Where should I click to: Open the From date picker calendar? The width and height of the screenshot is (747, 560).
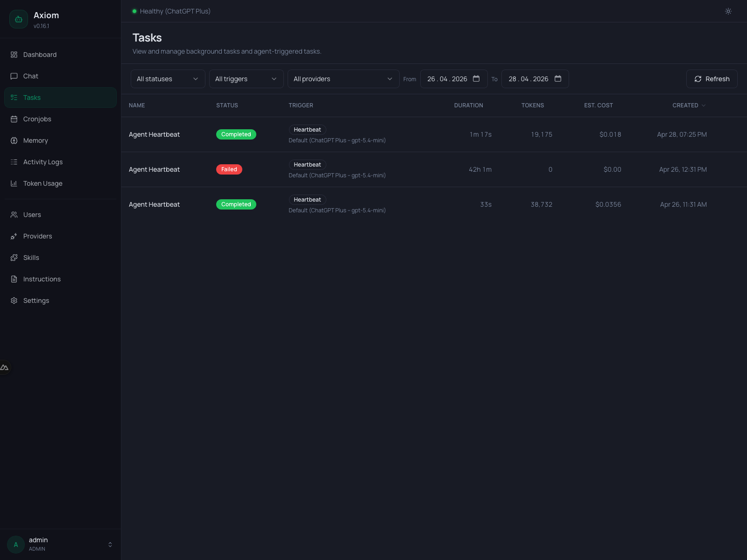(x=476, y=79)
